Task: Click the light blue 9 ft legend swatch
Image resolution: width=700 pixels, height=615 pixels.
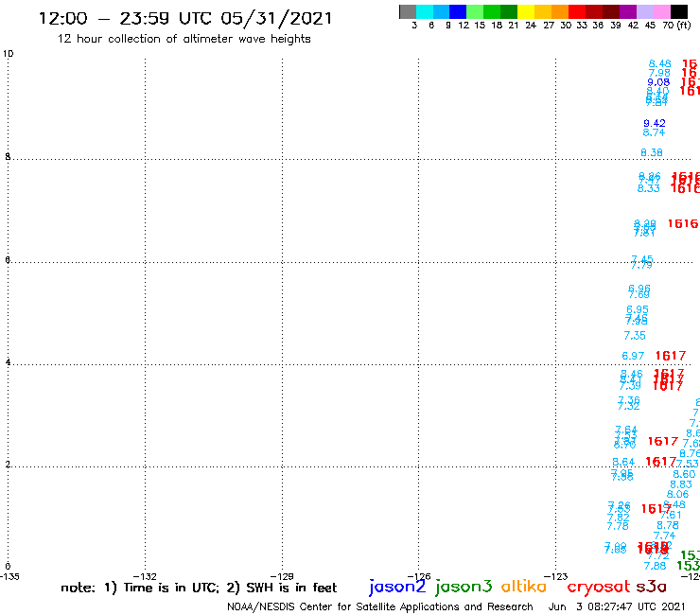Action: [x=442, y=11]
